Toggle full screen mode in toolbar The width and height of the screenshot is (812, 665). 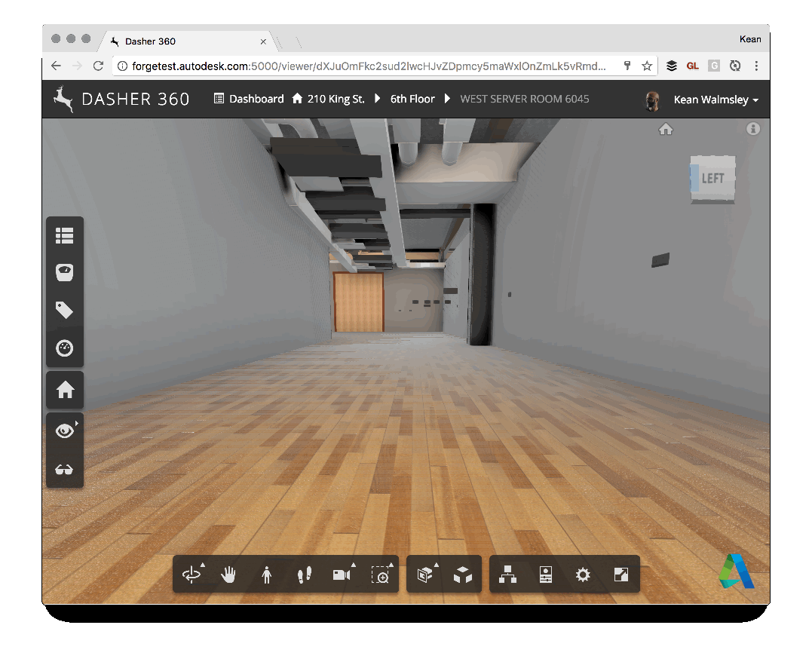pyautogui.click(x=620, y=575)
